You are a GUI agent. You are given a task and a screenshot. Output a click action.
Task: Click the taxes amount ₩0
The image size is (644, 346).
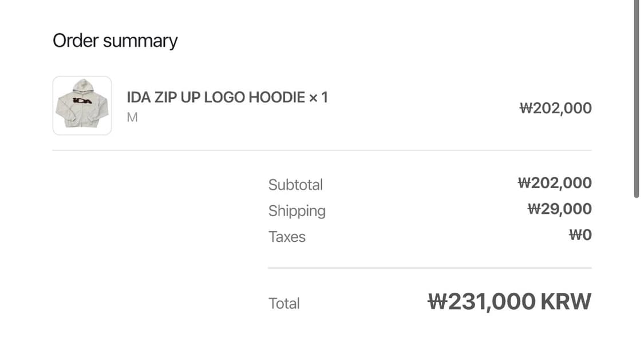click(x=580, y=235)
